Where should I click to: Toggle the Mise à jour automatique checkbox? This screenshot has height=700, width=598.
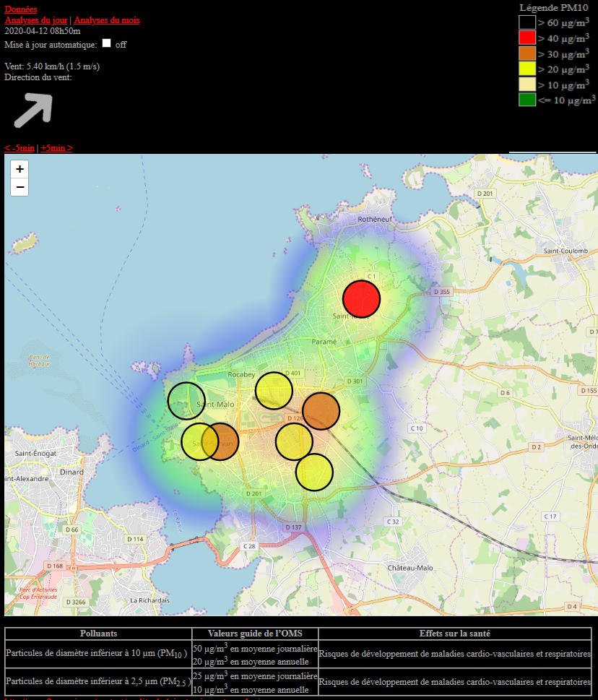106,43
